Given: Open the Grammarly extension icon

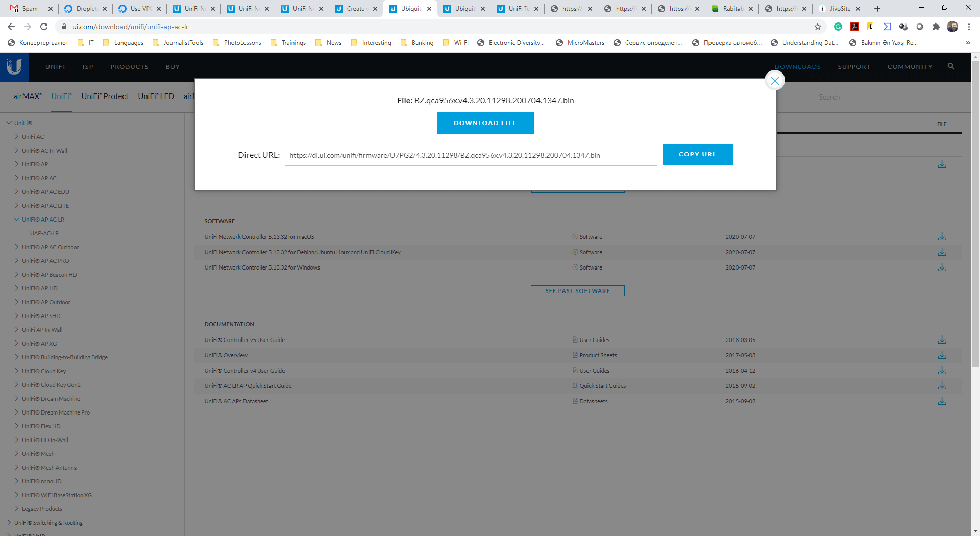Looking at the screenshot, I should (838, 27).
